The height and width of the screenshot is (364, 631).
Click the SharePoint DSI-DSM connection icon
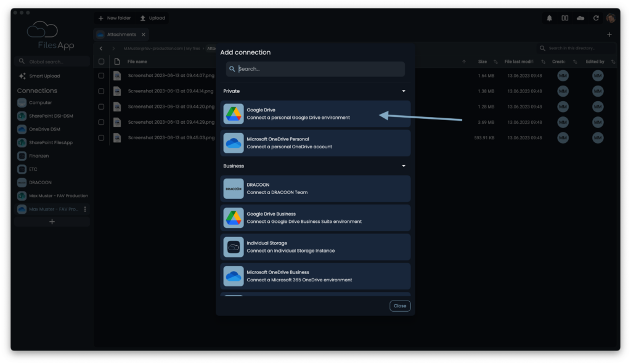(x=22, y=116)
